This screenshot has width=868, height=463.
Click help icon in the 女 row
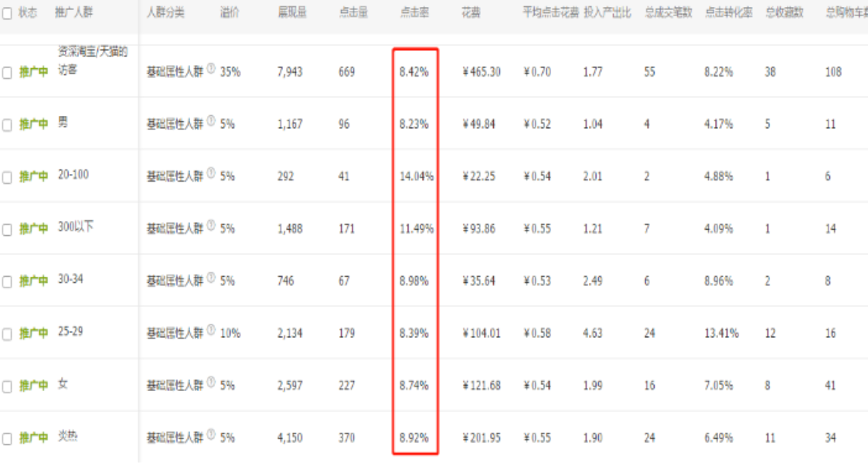(211, 382)
